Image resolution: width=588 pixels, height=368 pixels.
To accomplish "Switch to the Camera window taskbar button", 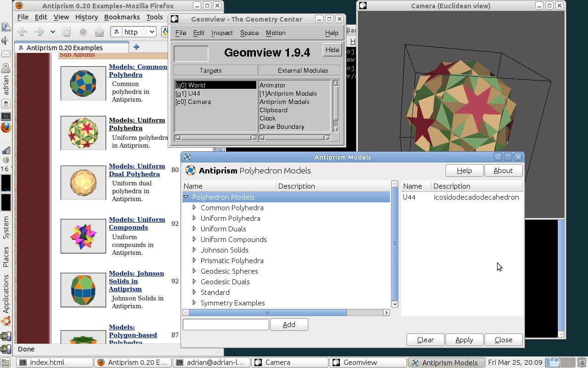I will tap(290, 362).
